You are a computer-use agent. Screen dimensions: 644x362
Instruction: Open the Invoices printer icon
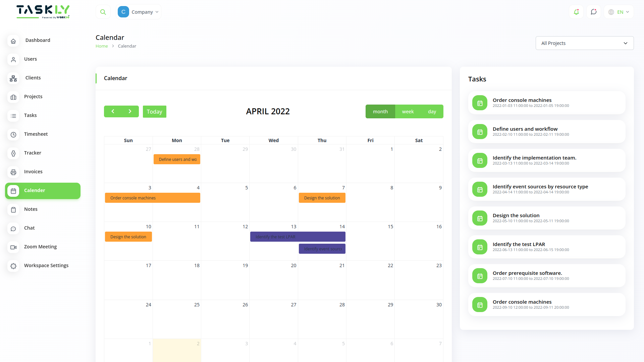click(x=13, y=172)
